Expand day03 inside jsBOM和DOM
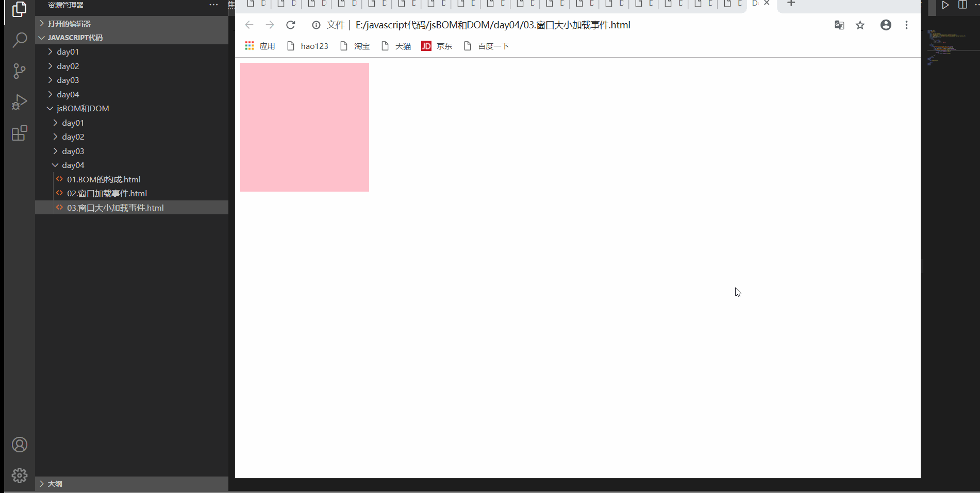This screenshot has height=493, width=980. (131, 151)
